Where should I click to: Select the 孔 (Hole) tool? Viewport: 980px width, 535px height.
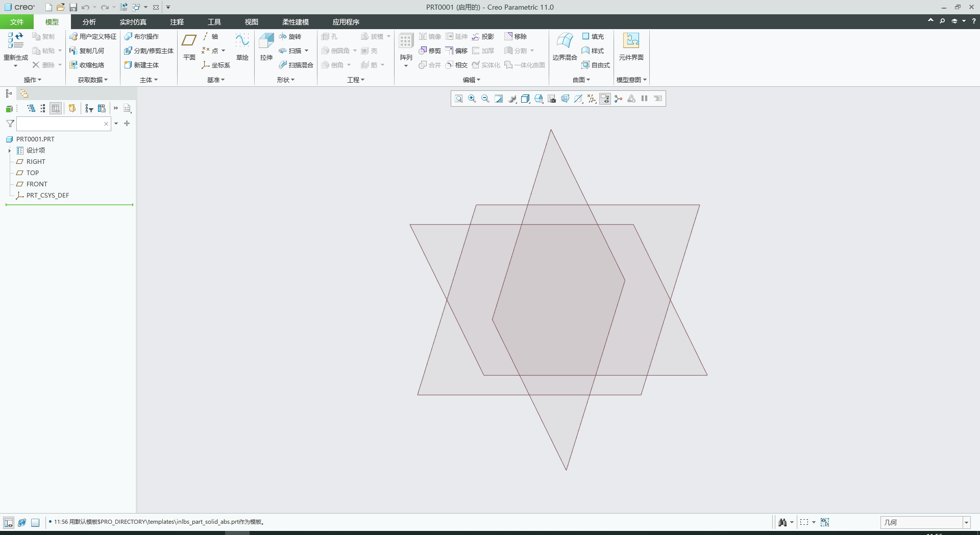click(x=331, y=36)
